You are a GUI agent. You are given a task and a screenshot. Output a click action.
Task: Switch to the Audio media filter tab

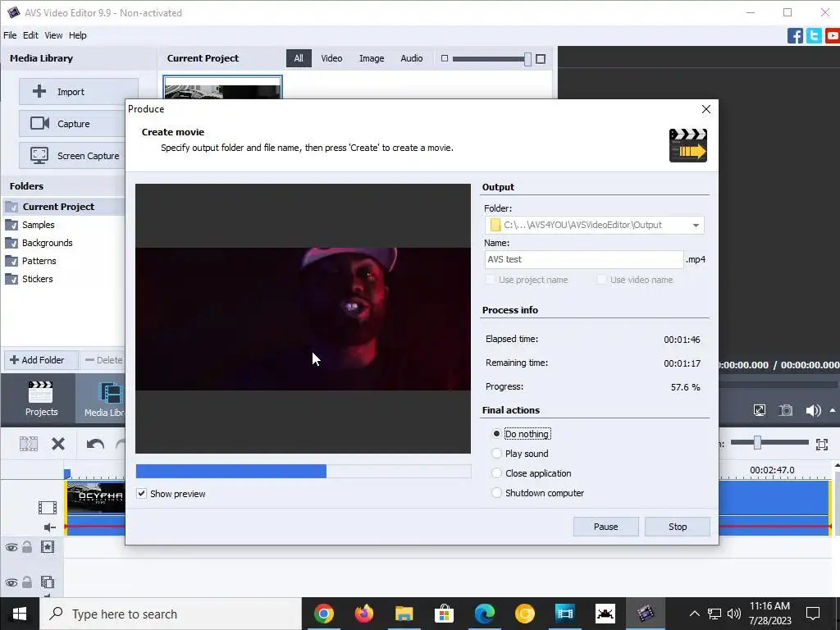(412, 58)
